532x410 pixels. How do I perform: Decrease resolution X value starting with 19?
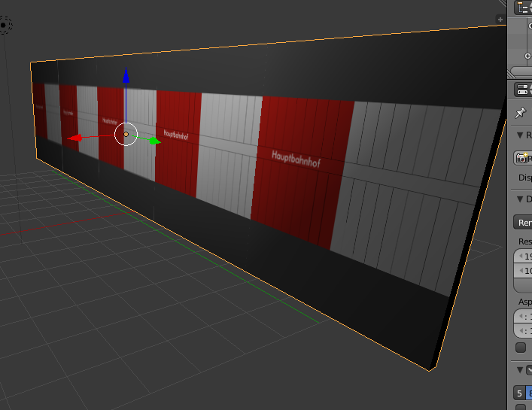521,256
